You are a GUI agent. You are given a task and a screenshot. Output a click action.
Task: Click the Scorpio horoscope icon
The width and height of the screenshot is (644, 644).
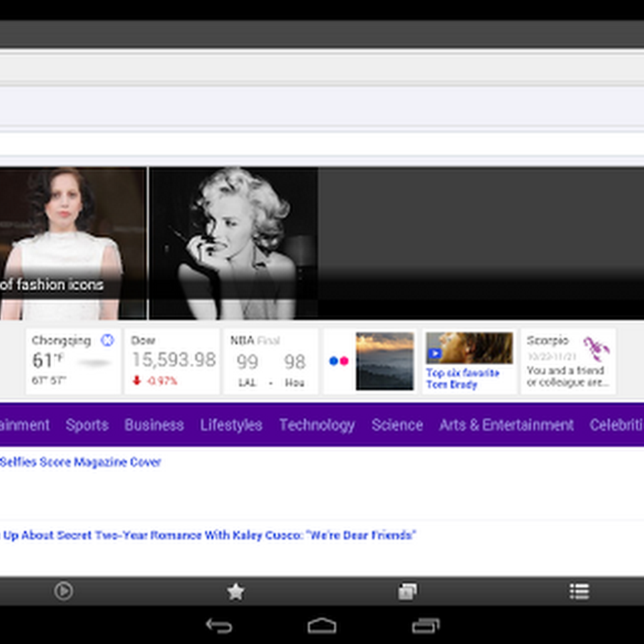pyautogui.click(x=595, y=348)
